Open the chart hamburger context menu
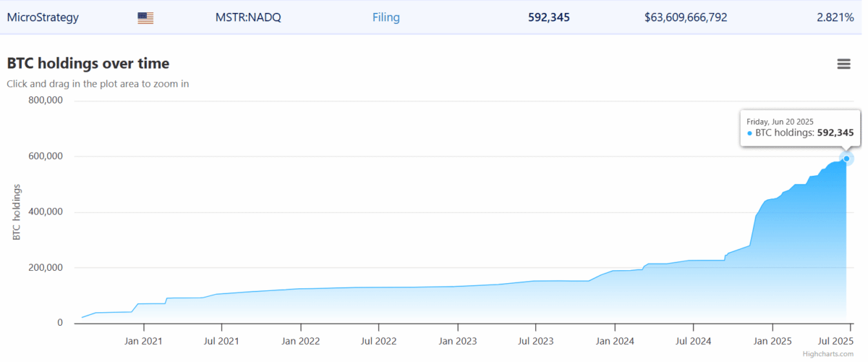Viewport: 868px width, 362px height. (843, 64)
